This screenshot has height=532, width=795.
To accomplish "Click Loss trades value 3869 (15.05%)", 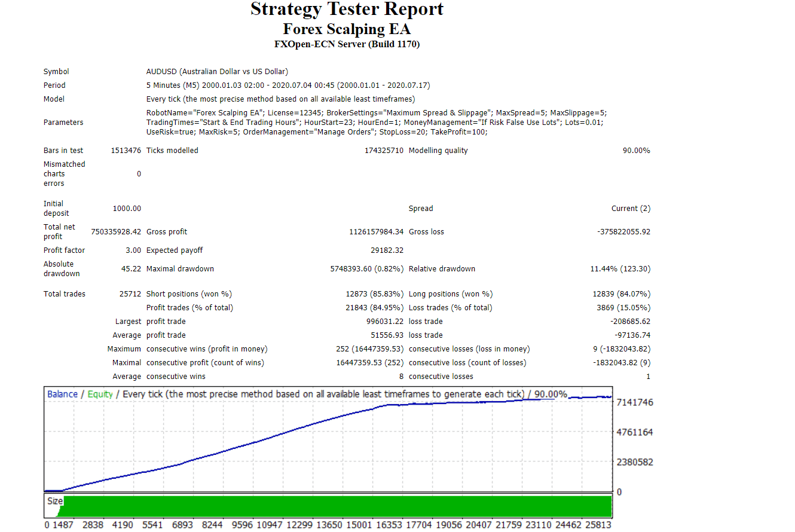I will coord(624,308).
